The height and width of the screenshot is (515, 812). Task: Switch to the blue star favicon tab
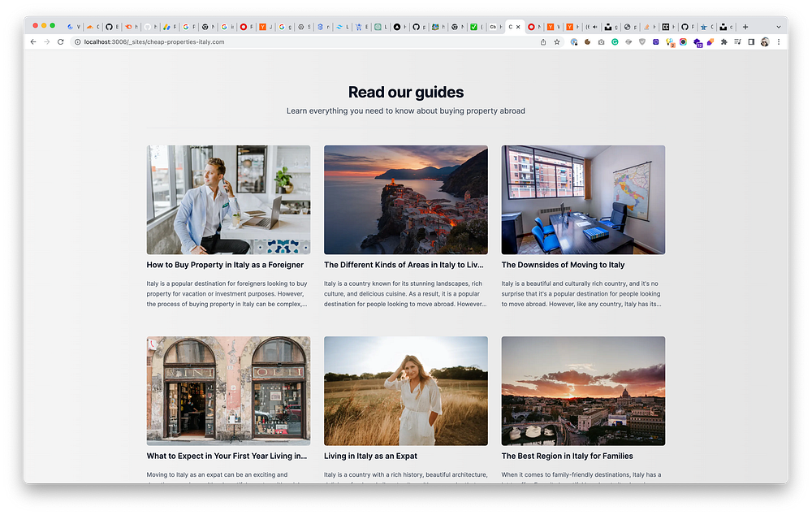[706, 27]
